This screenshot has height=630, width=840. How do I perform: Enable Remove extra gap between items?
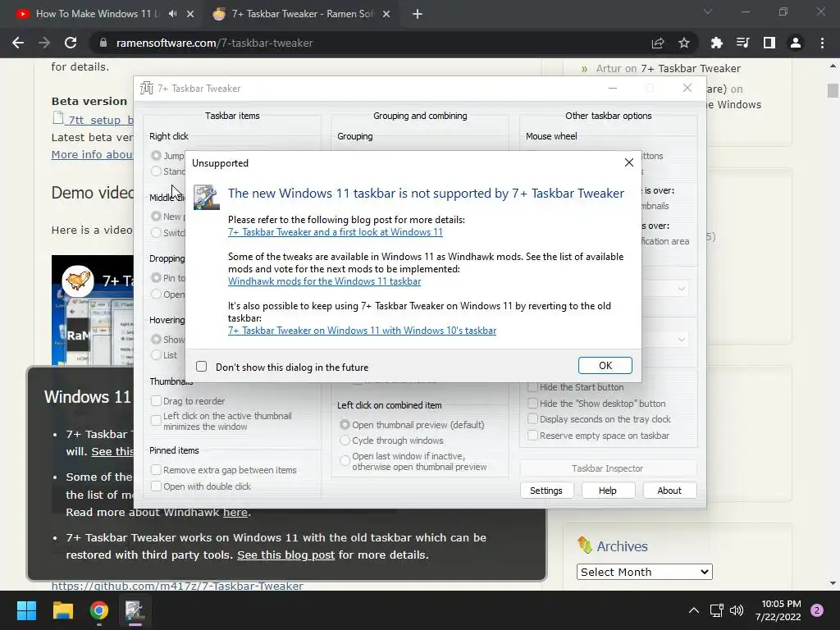click(x=157, y=470)
